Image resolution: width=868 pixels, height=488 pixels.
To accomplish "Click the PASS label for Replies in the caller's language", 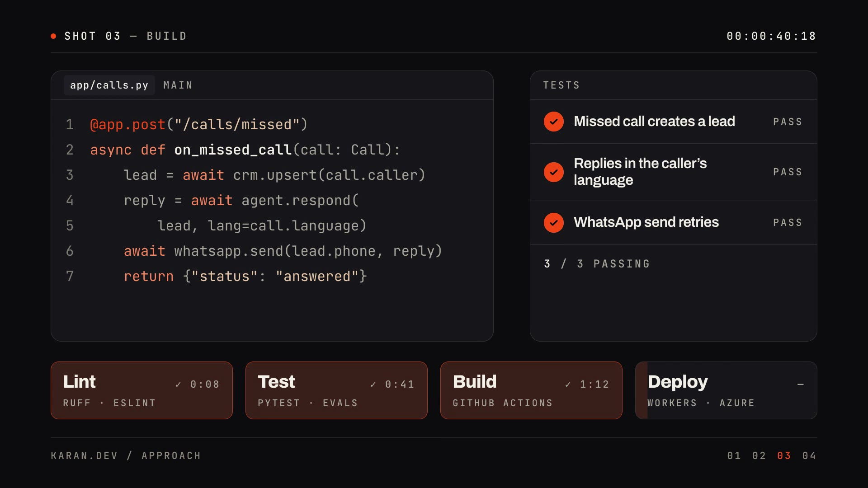I will click(788, 172).
